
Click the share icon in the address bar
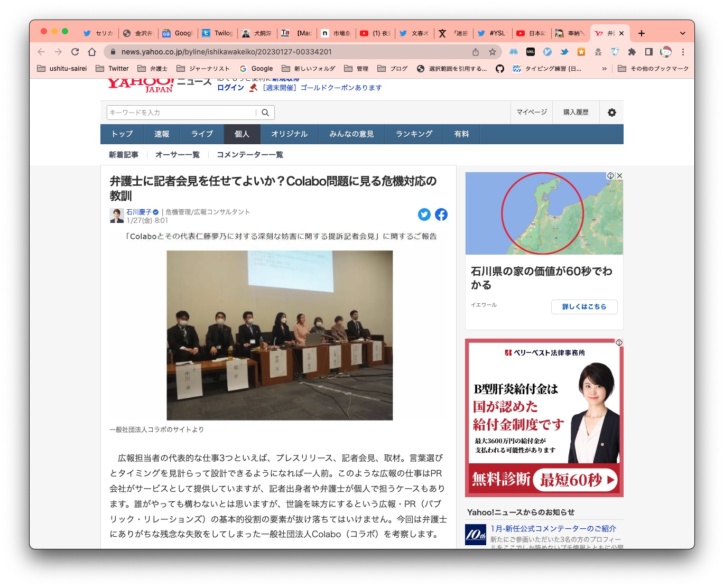pyautogui.click(x=476, y=52)
